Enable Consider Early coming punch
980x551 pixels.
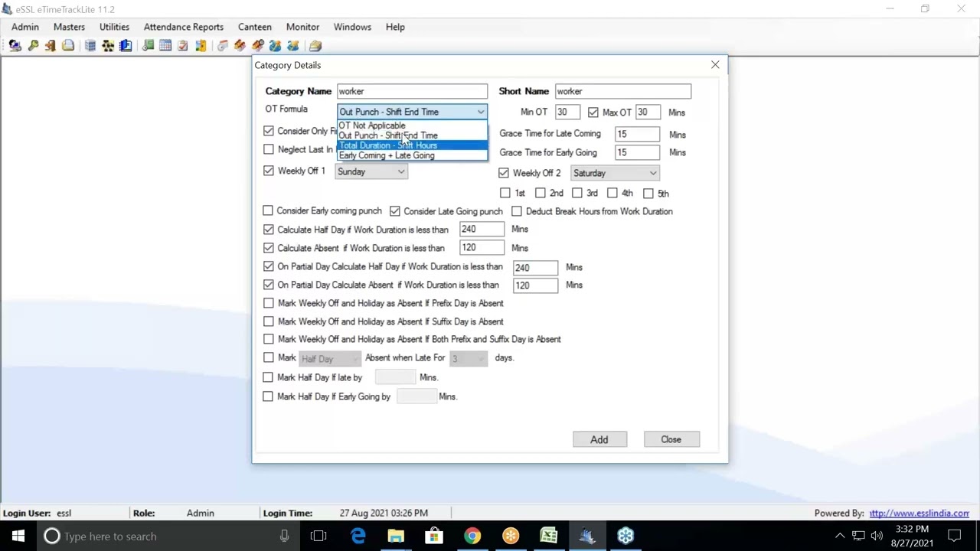click(x=268, y=210)
